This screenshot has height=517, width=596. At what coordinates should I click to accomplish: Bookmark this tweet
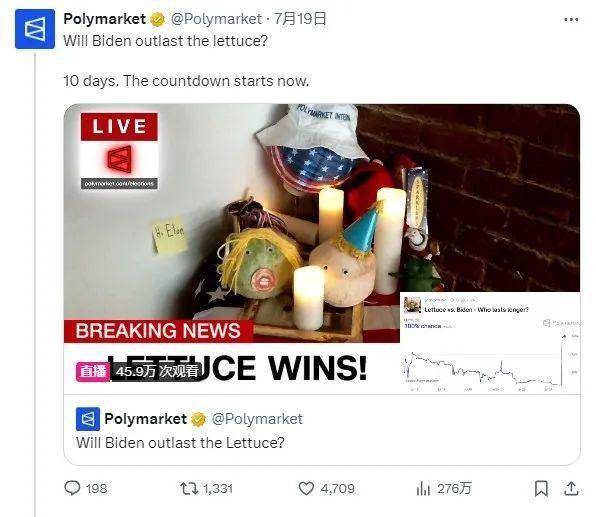pos(541,488)
